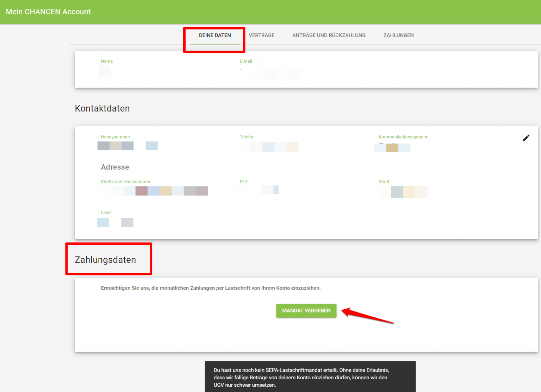Viewport: 541px width, 392px height.
Task: Click the PLZ field label
Action: [243, 182]
